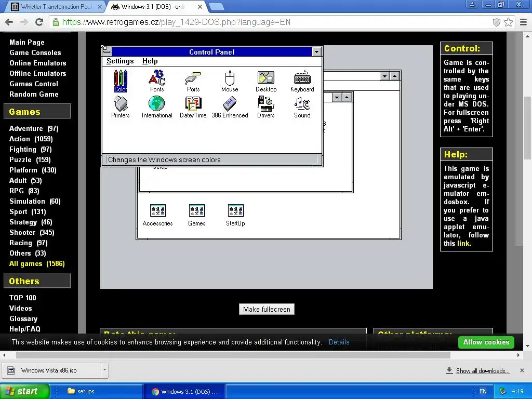Open the Shooter (345) category
532x399 pixels.
click(32, 232)
